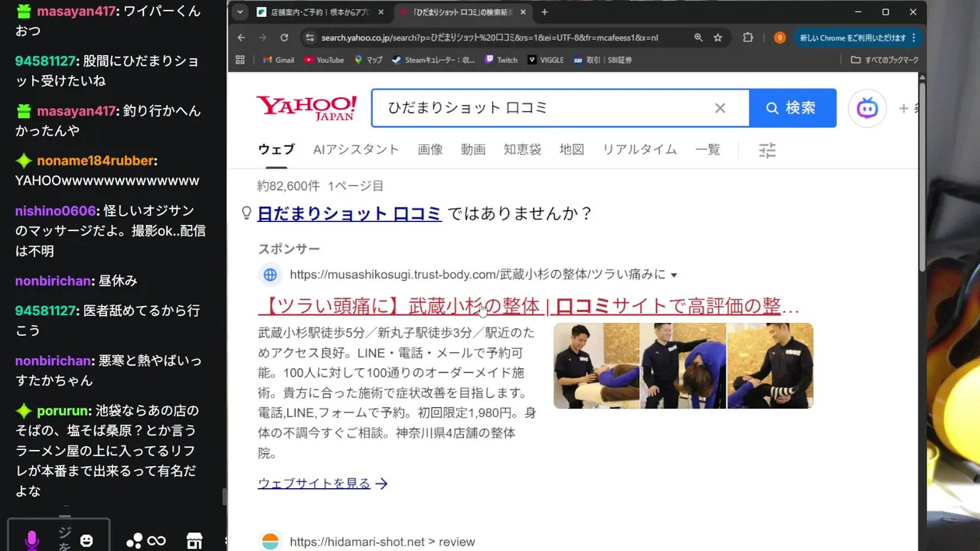Select the 動画 search tab
Image resolution: width=980 pixels, height=551 pixels.
tap(473, 150)
